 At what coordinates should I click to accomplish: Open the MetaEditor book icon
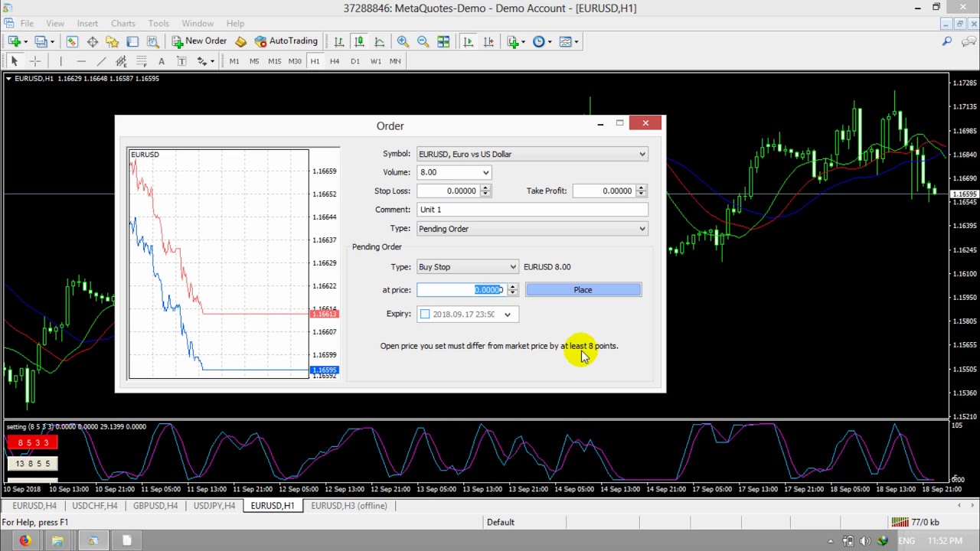click(240, 41)
